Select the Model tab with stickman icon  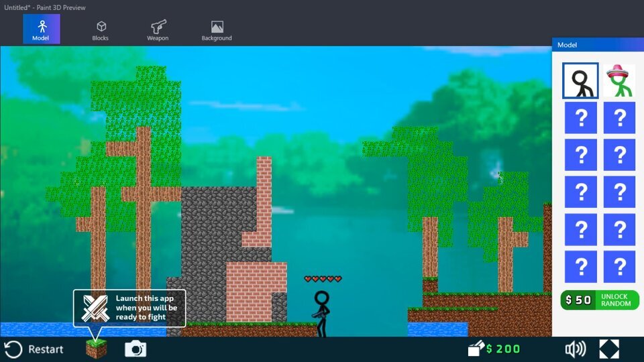click(41, 29)
